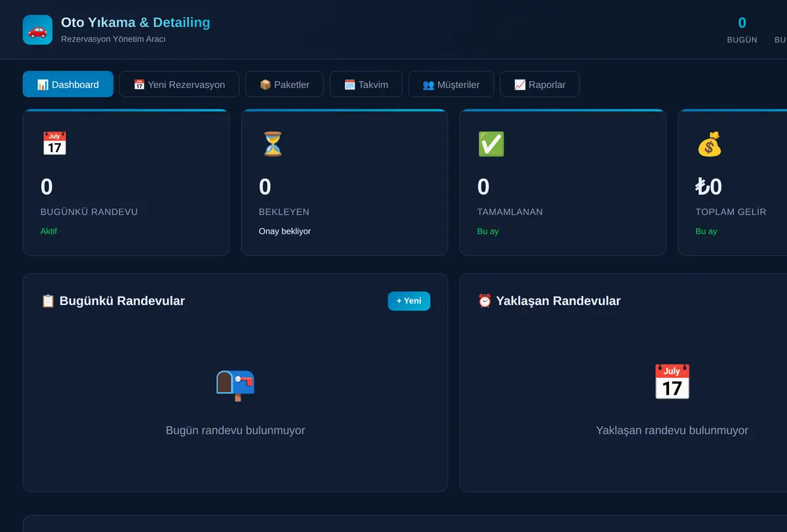787x532 pixels.
Task: Go to the Takvim tab
Action: 366,84
